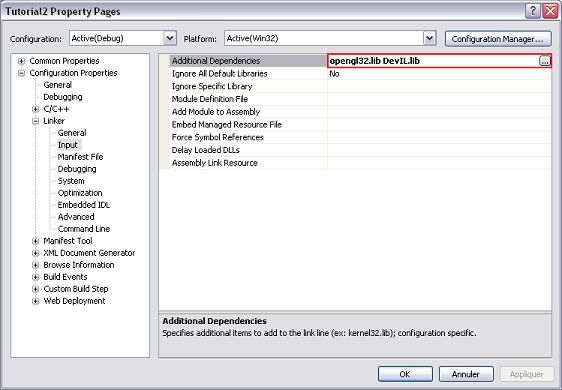Select the Ignore Specific Library property
562x390 pixels.
click(x=212, y=86)
